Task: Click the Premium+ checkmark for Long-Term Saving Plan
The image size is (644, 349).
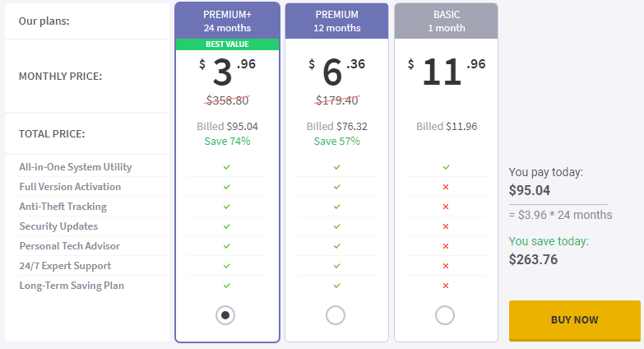Action: click(x=227, y=286)
